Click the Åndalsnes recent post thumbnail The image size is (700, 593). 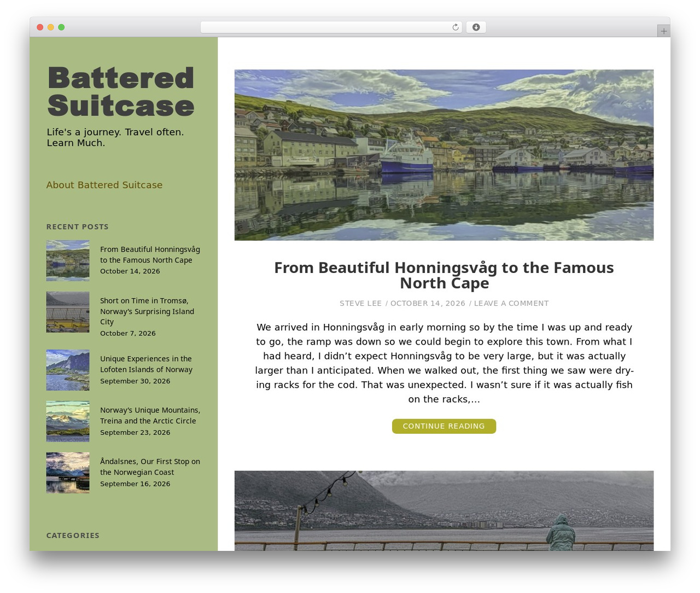pyautogui.click(x=68, y=473)
